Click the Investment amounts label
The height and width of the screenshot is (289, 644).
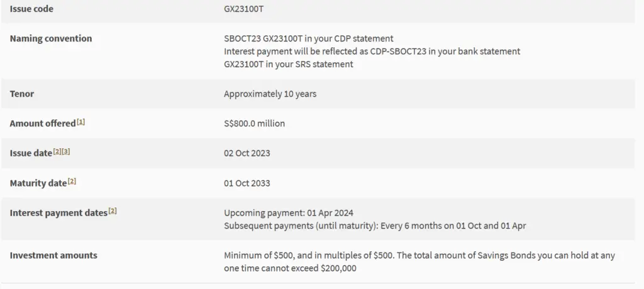pyautogui.click(x=53, y=255)
